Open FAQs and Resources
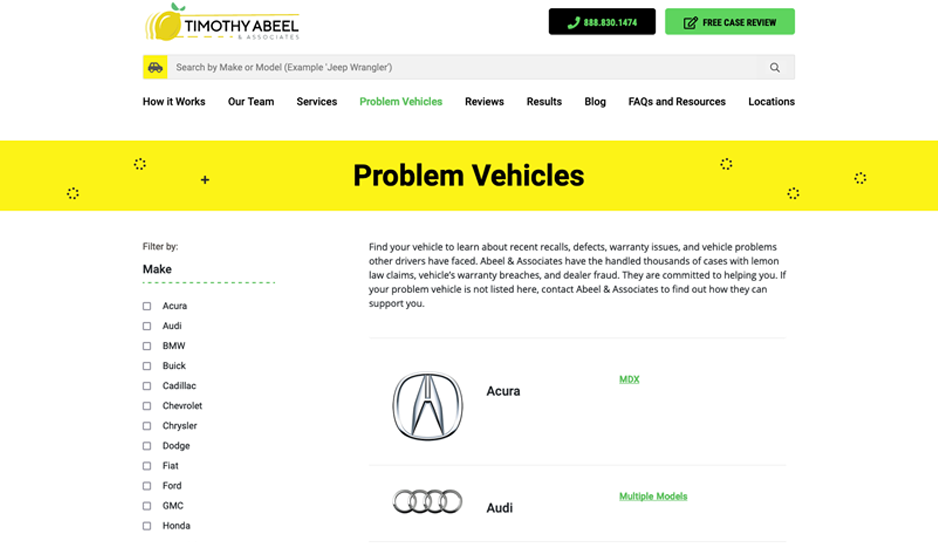The image size is (938, 548). (x=677, y=102)
